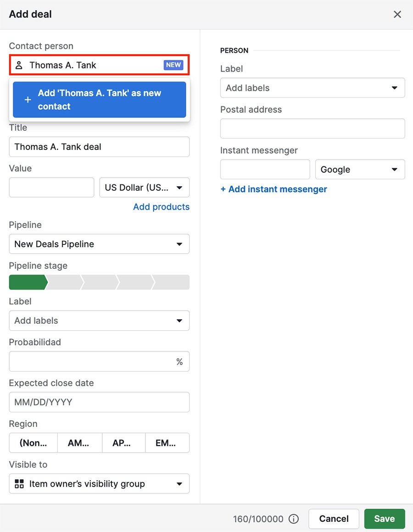Select the AM region option
This screenshot has width=413, height=532.
click(x=79, y=443)
